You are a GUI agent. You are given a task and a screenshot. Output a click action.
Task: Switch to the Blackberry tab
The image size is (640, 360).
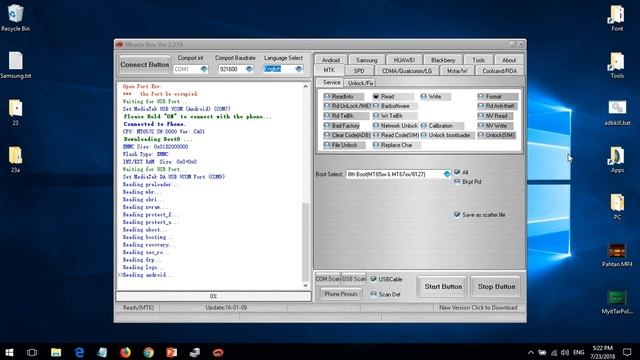tap(443, 60)
